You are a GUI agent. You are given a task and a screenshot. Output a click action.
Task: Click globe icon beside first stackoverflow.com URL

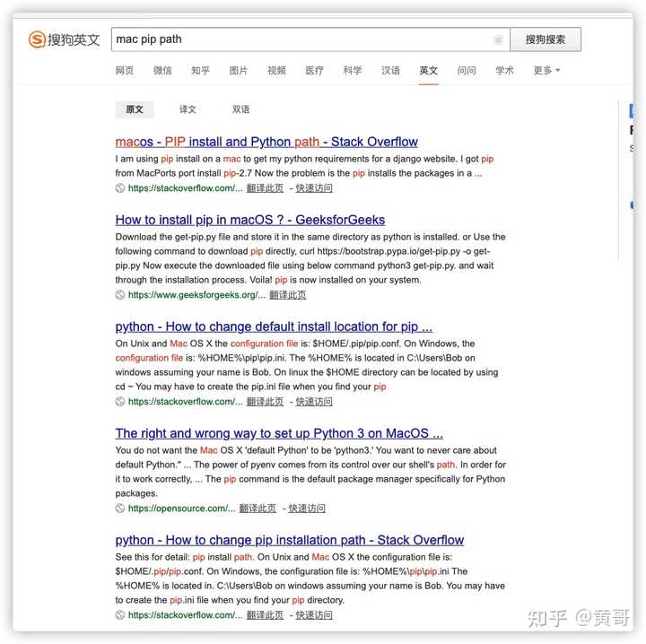(120, 188)
